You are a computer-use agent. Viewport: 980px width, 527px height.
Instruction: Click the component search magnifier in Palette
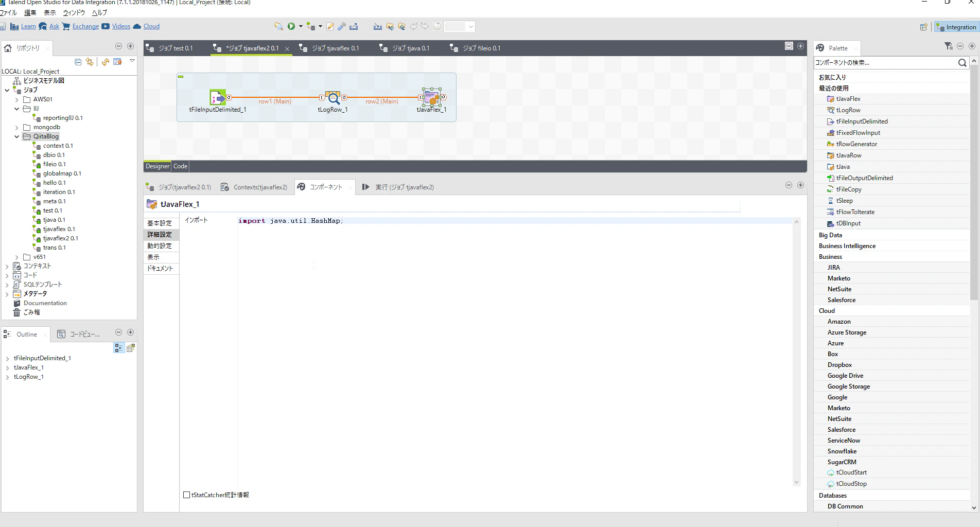(x=962, y=63)
